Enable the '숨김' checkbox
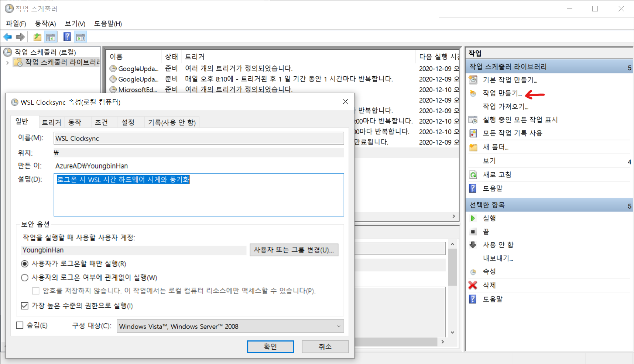Image resolution: width=634 pixels, height=364 pixels. pos(20,325)
